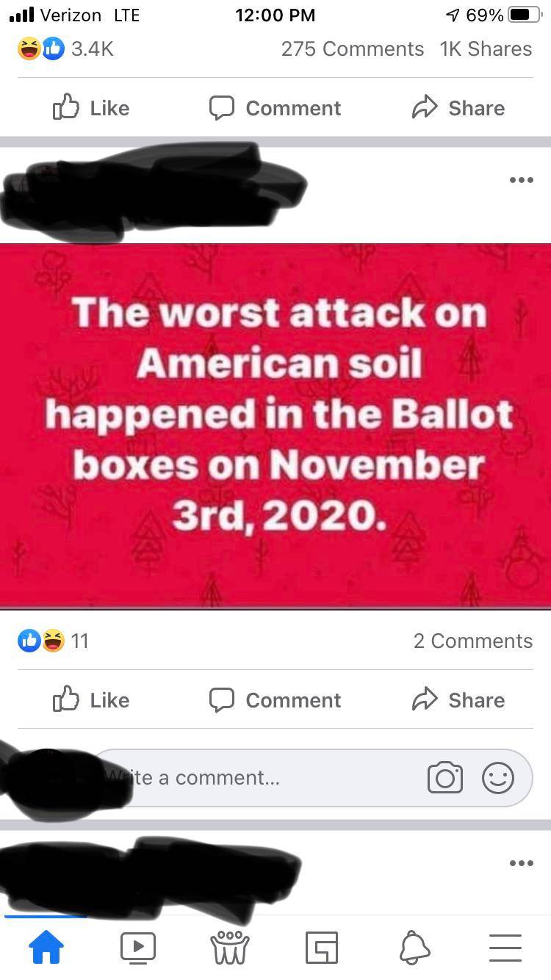Screen dimensions: 551x980
Task: Open the three-dot options menu for the red post
Action: [521, 179]
